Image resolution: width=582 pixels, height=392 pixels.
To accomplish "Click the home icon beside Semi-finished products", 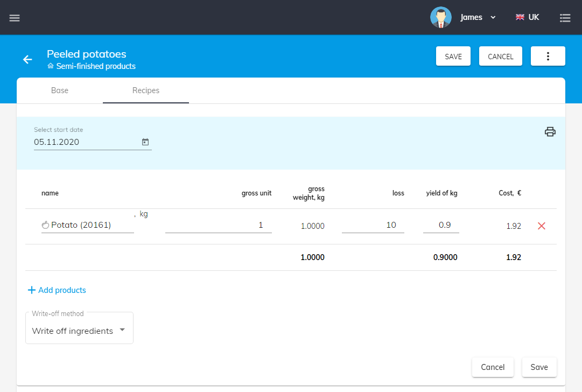I will (51, 66).
